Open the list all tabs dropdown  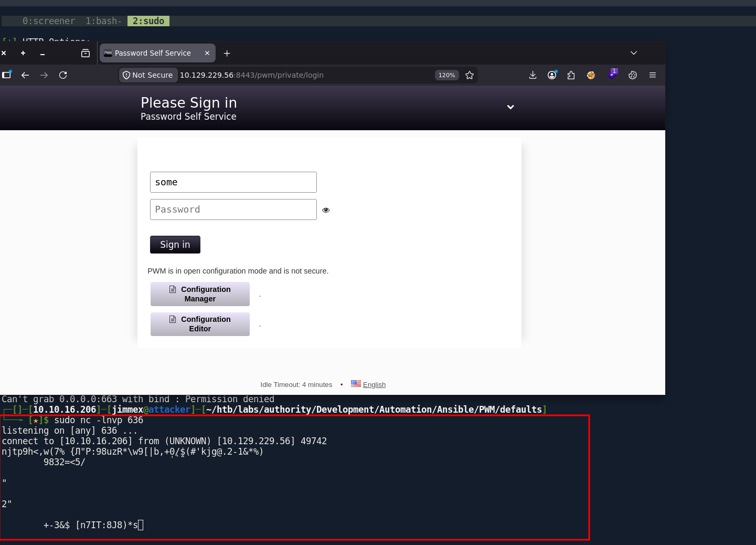click(x=634, y=53)
